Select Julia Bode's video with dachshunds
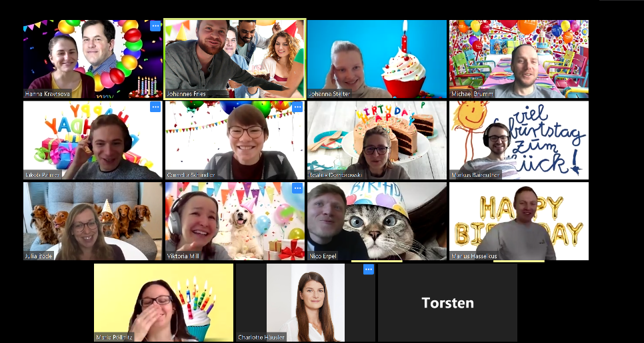The image size is (644, 343). pyautogui.click(x=93, y=221)
